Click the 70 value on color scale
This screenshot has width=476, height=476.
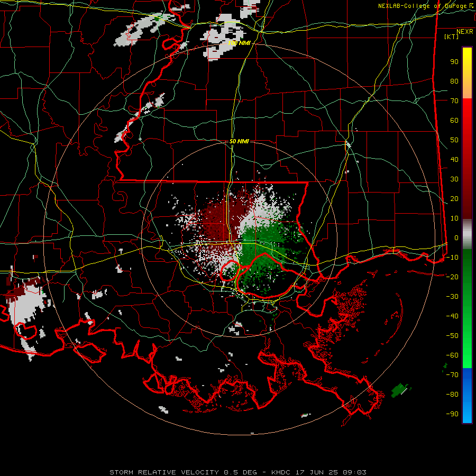coord(454,101)
